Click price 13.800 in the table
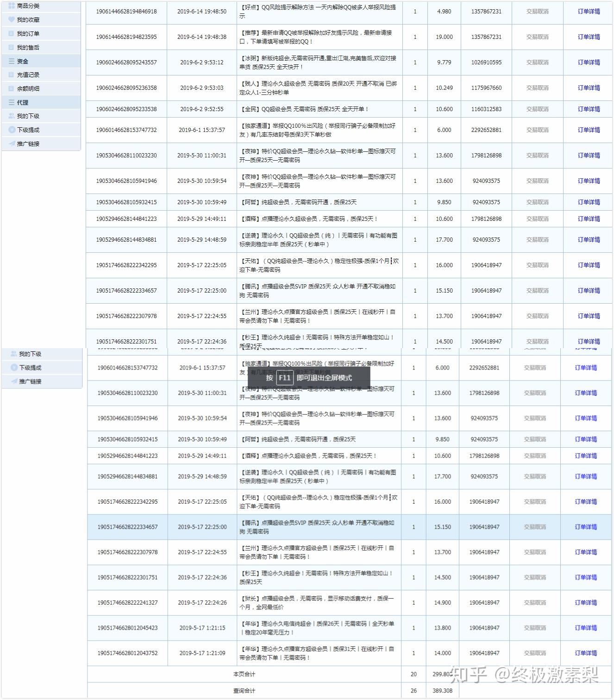The width and height of the screenshot is (614, 700). click(442, 628)
